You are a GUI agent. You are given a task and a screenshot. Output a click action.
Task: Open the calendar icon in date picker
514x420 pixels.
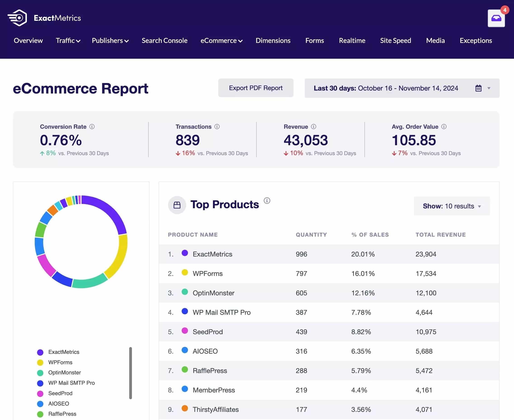tap(478, 88)
